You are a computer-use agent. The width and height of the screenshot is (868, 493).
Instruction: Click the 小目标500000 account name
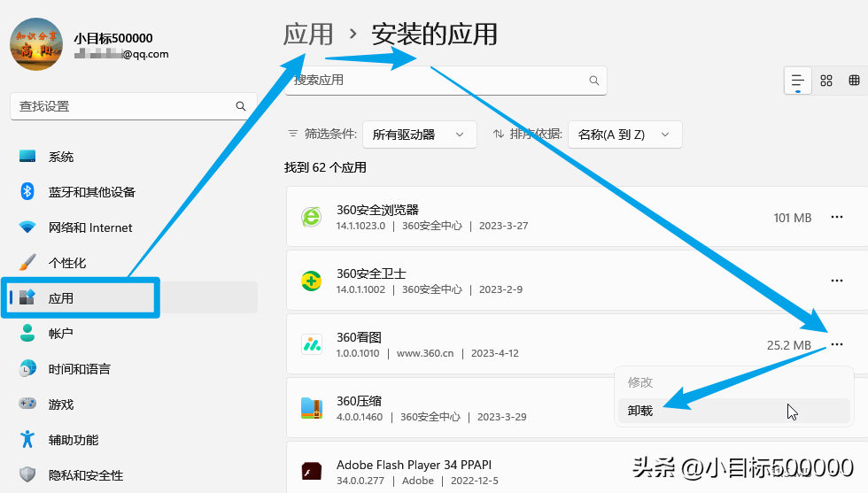(113, 38)
